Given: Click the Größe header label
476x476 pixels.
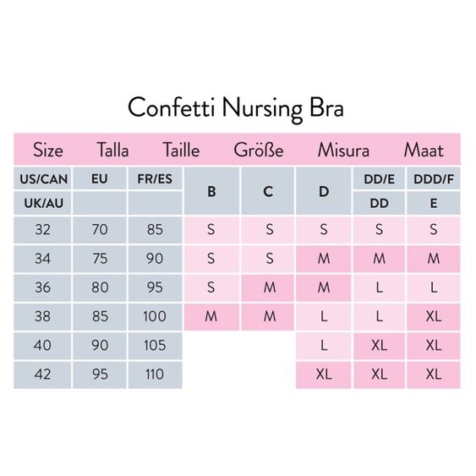Looking at the screenshot, I should point(259,150).
